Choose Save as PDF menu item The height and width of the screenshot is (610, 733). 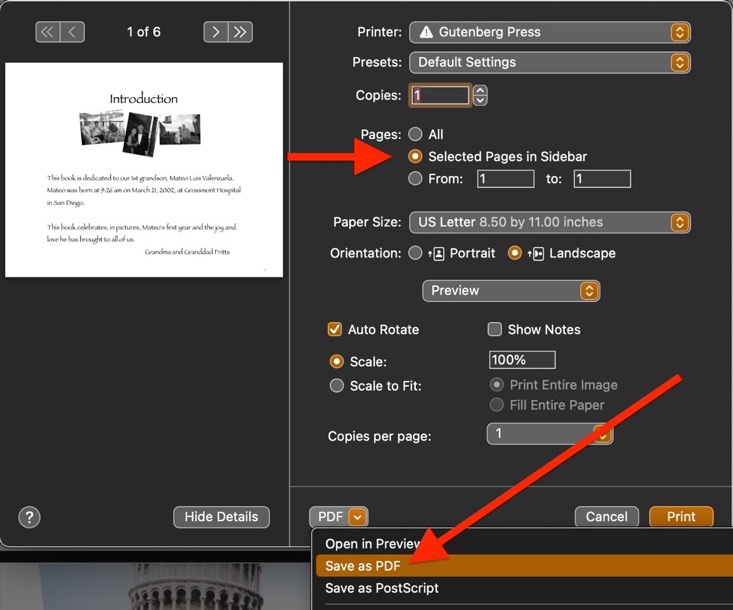point(524,566)
